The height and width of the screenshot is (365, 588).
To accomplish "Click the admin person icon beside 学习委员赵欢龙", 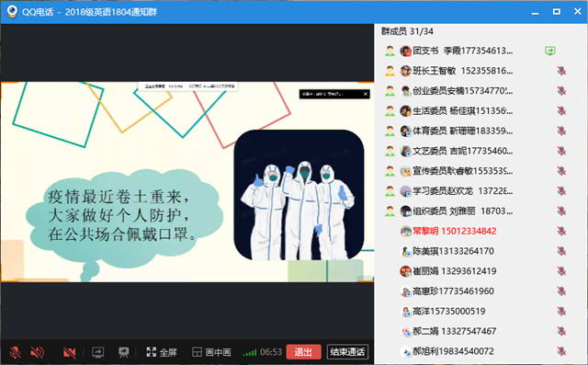I will coord(390,191).
